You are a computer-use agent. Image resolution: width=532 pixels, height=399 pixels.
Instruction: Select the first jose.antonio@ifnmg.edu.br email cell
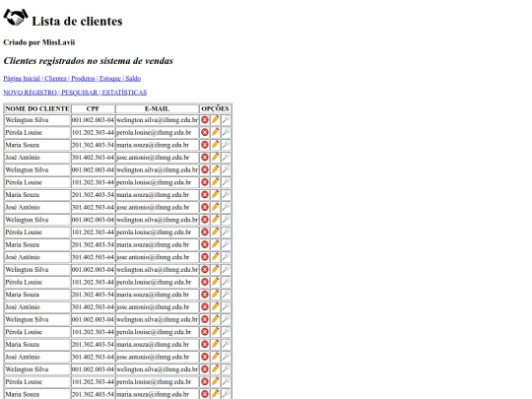pos(157,158)
